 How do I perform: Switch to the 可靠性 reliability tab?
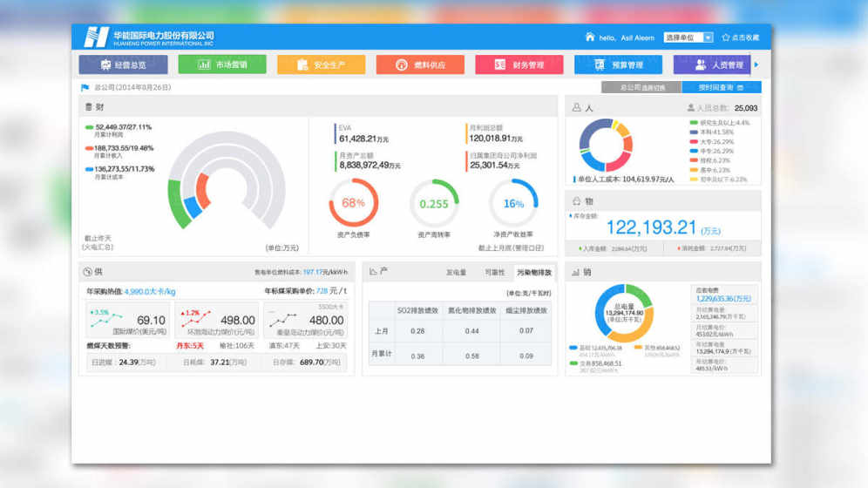click(494, 272)
